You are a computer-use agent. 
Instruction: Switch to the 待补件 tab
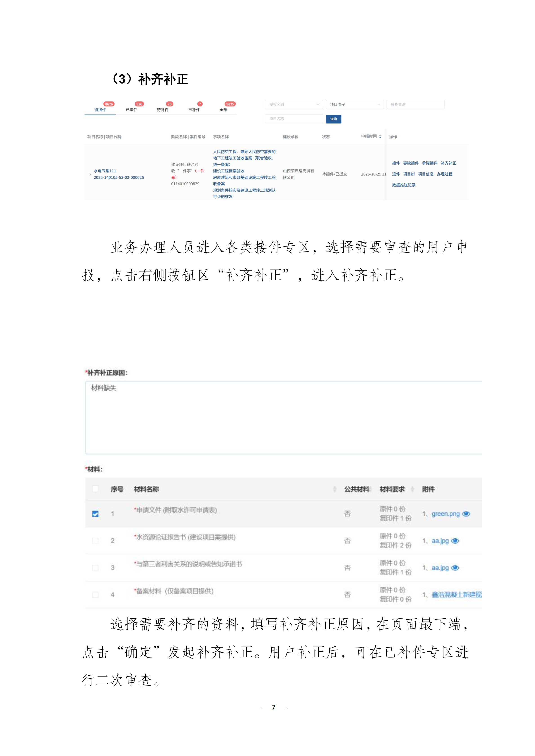[x=163, y=110]
